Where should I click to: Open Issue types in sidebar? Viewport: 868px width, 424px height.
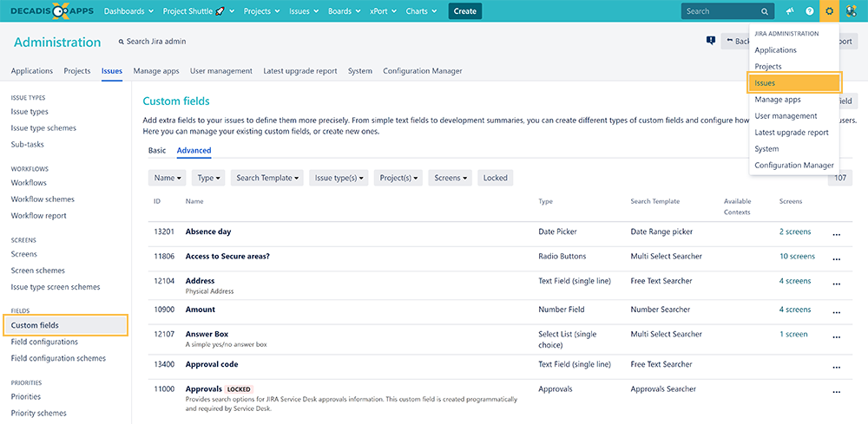(x=30, y=112)
